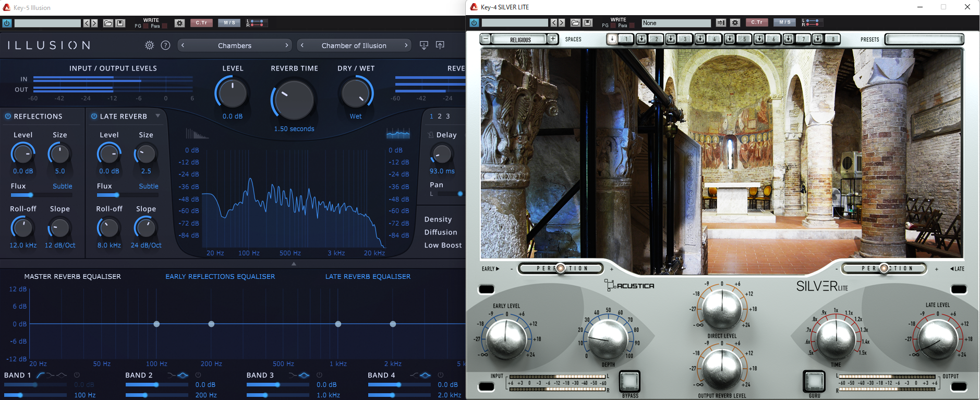The width and height of the screenshot is (980, 400).
Task: Collapse equaliser panel with small up triangle
Action: click(294, 264)
